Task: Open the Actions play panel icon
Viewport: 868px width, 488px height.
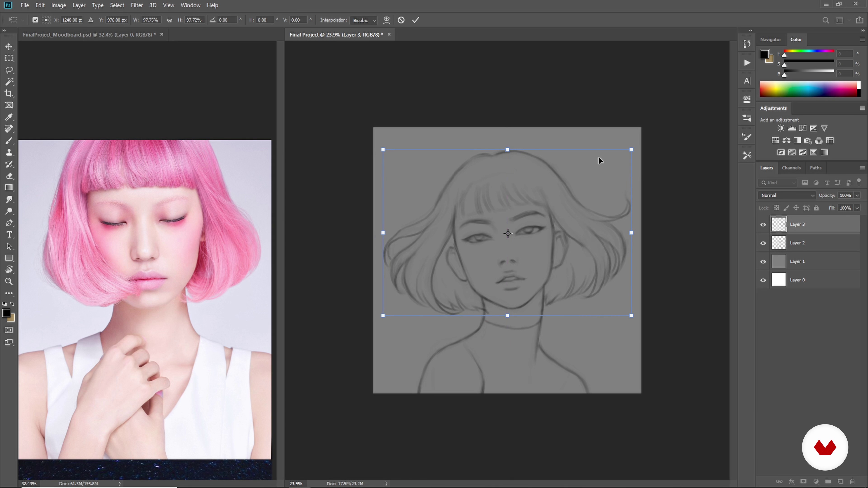Action: 747,63
